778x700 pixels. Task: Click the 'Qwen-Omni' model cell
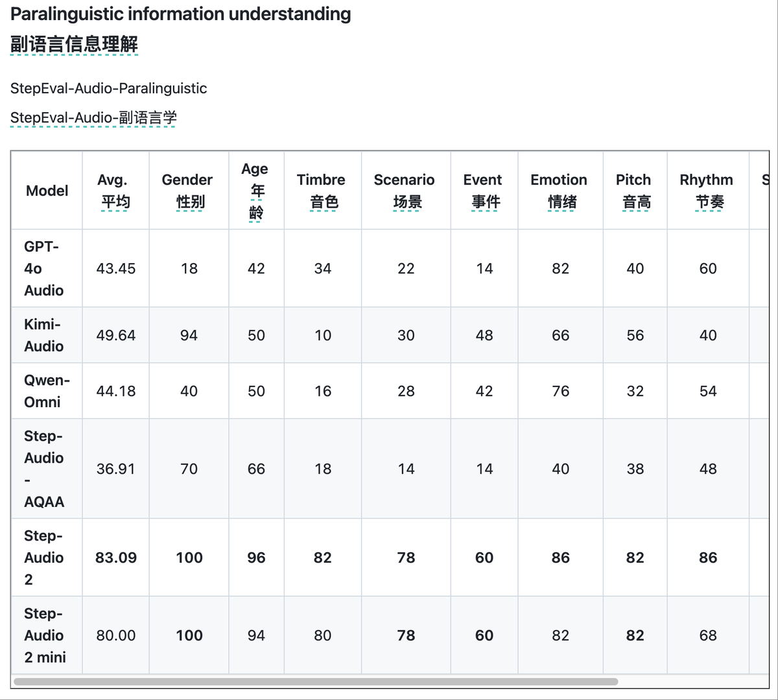pyautogui.click(x=47, y=391)
